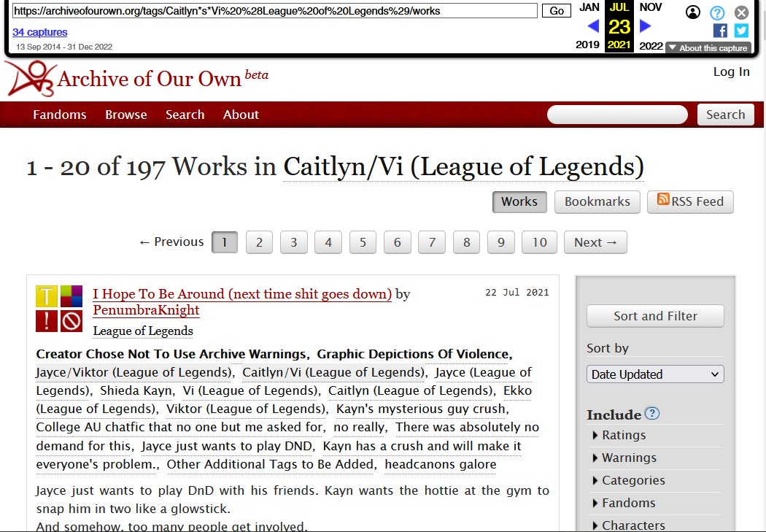Switch to the Bookmarks tab
766x532 pixels.
(x=597, y=201)
